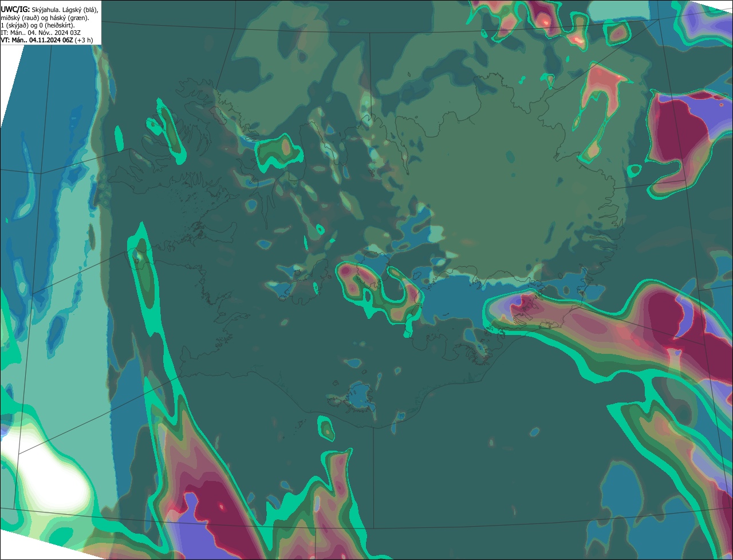Click the "VT: Mán.. 04.11.2024 06Z" valid time
The height and width of the screenshot is (560, 733).
(x=37, y=40)
